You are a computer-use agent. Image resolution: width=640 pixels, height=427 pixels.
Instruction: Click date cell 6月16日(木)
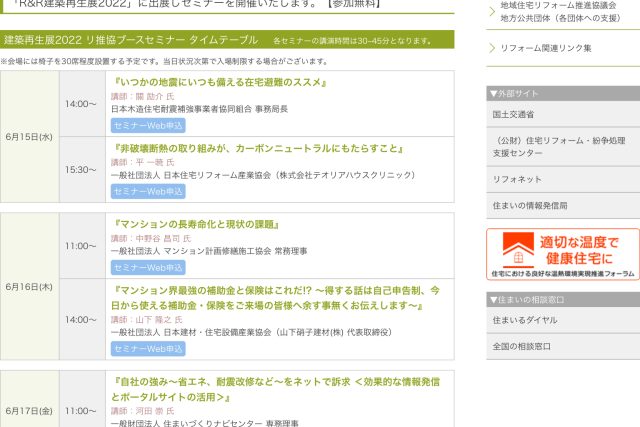tap(29, 287)
